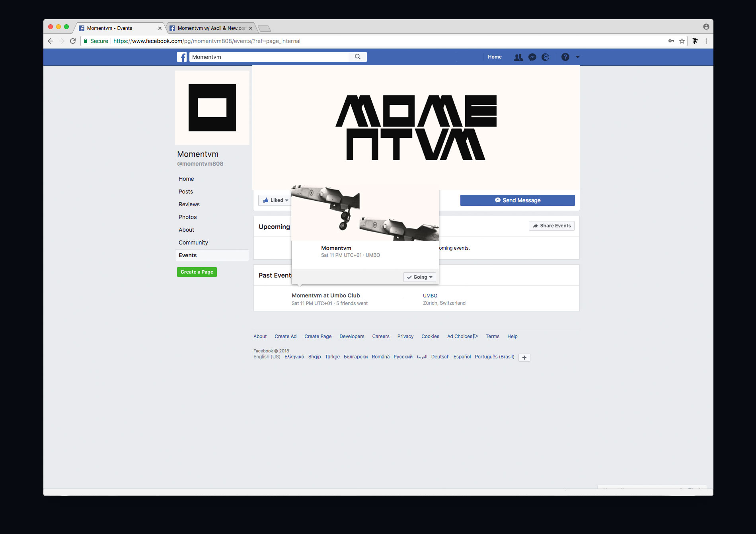Viewport: 756px width, 534px height.
Task: Select the Momentvm - Events tab
Action: pyautogui.click(x=119, y=28)
